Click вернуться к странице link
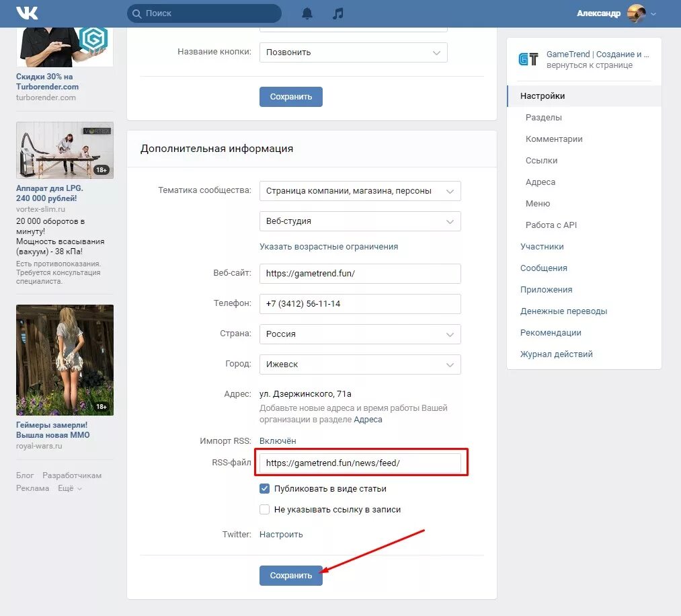 point(590,65)
